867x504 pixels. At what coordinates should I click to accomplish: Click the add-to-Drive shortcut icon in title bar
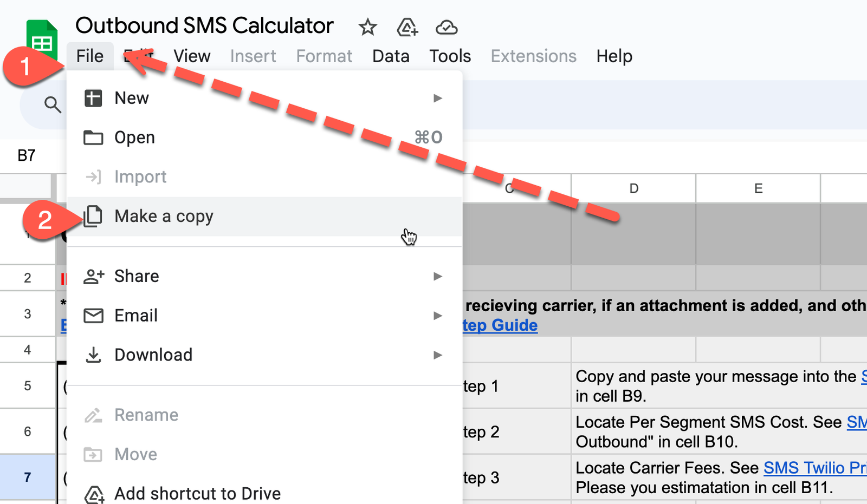pyautogui.click(x=407, y=27)
